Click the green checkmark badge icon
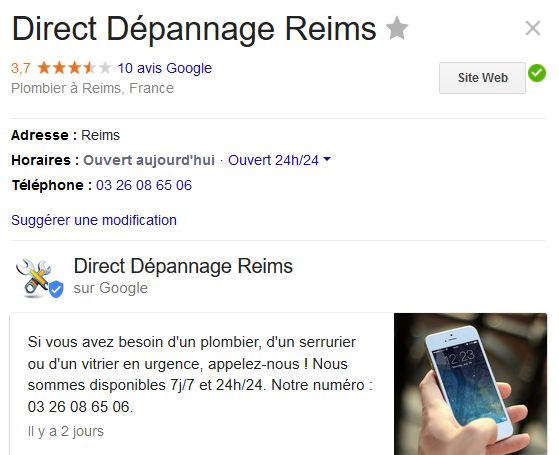 (x=537, y=73)
